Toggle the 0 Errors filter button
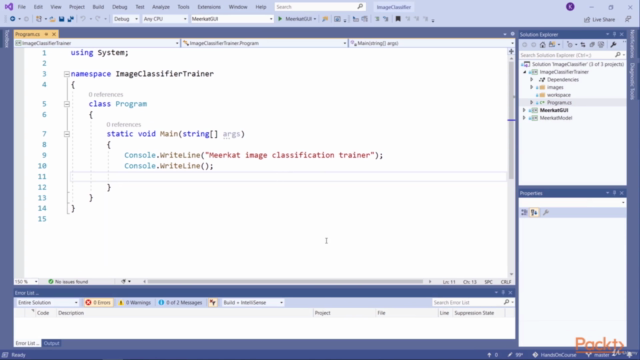This screenshot has height=360, width=640. tap(98, 302)
